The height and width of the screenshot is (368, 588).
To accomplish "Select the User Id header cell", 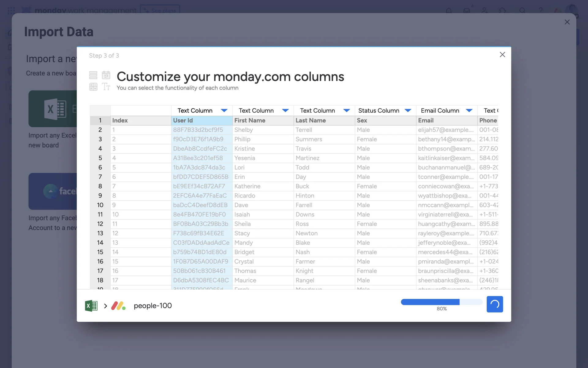I will (x=202, y=121).
